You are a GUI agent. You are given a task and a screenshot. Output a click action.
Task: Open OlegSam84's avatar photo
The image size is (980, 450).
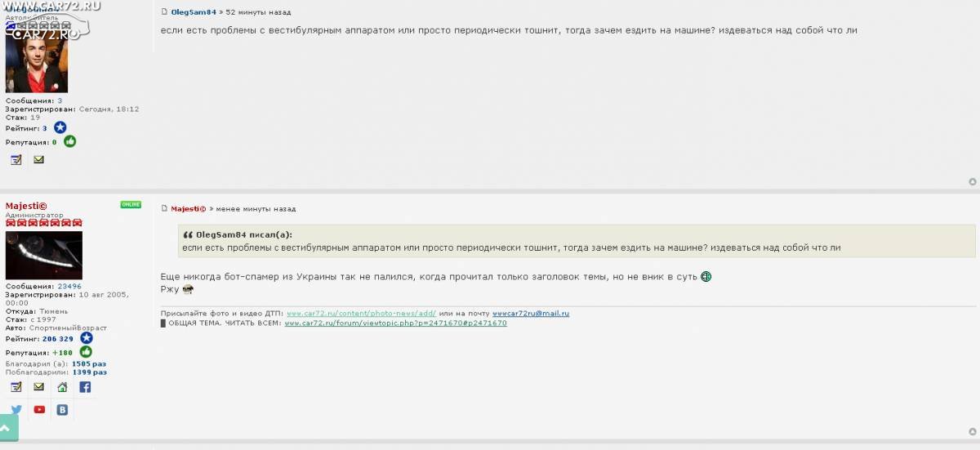(37, 64)
